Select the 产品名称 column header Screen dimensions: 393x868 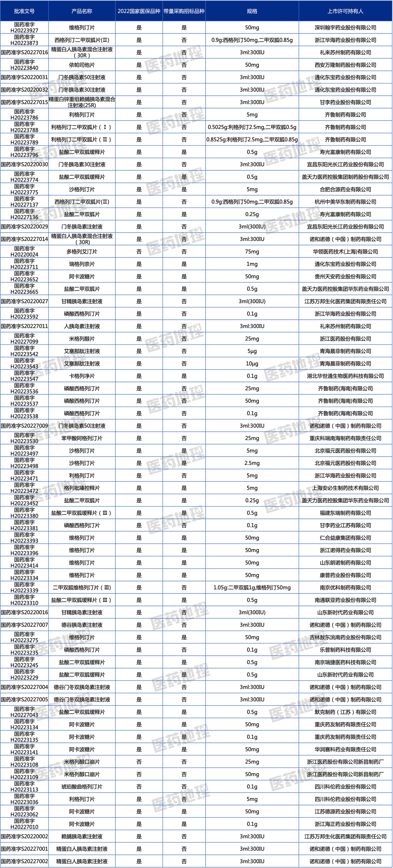tap(82, 11)
